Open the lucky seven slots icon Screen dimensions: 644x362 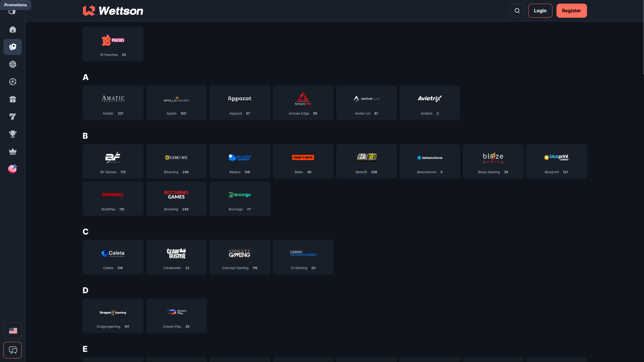click(12, 117)
